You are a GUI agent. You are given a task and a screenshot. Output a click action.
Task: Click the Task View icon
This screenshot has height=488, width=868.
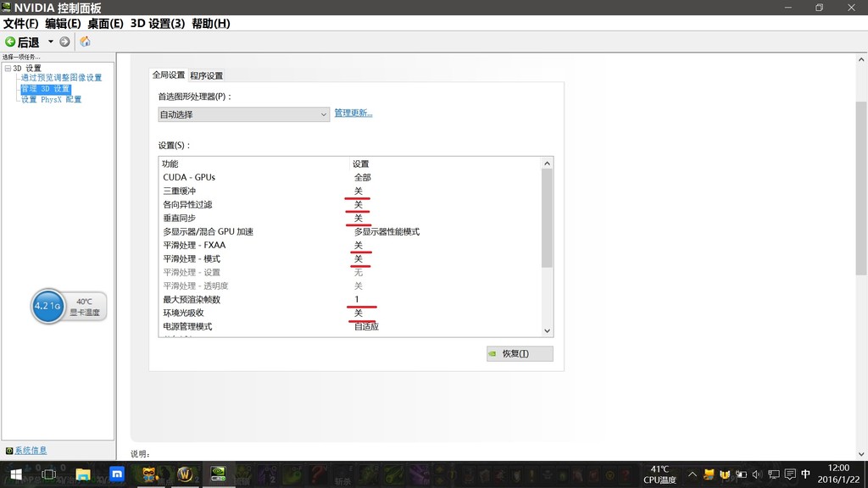pos(48,474)
